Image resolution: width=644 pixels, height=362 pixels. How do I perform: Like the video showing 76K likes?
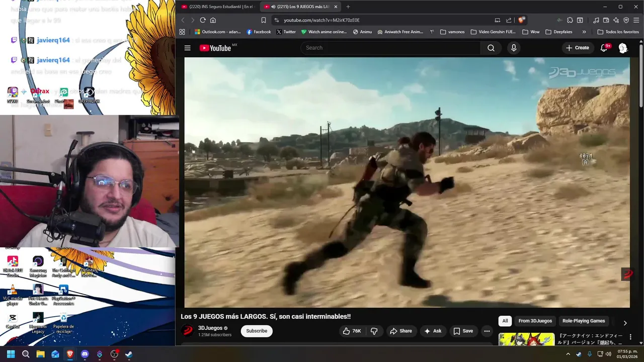352,331
